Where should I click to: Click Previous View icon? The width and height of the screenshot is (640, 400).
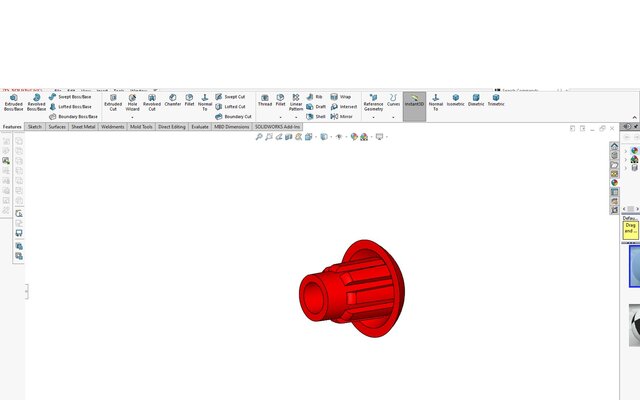(x=279, y=137)
